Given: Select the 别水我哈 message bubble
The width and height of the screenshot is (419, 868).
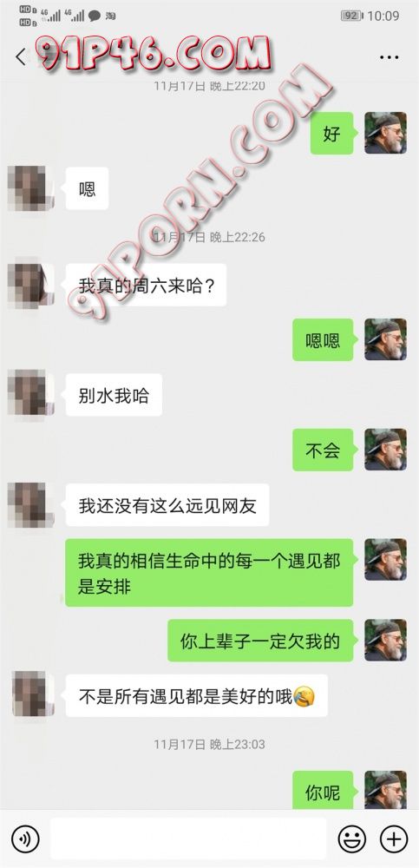Looking at the screenshot, I should tap(114, 395).
